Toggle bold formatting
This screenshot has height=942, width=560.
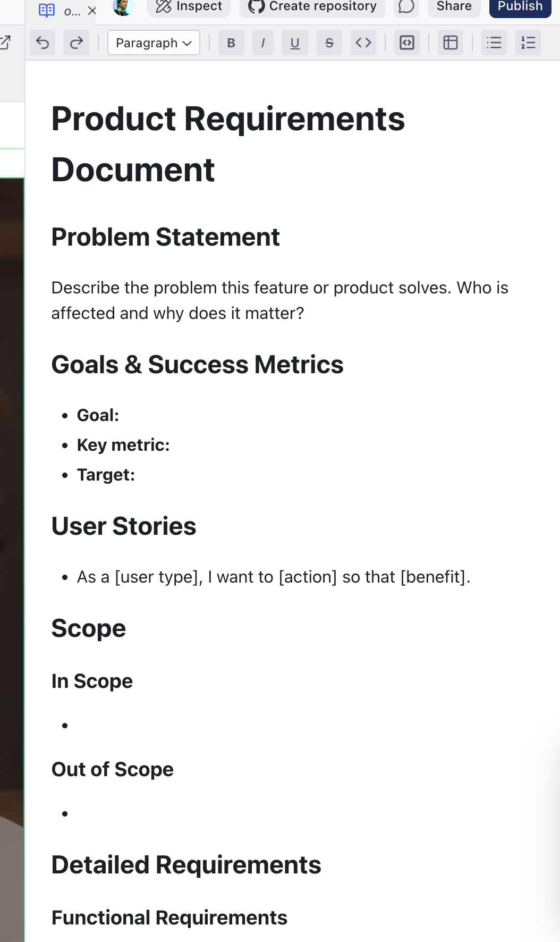coord(231,43)
